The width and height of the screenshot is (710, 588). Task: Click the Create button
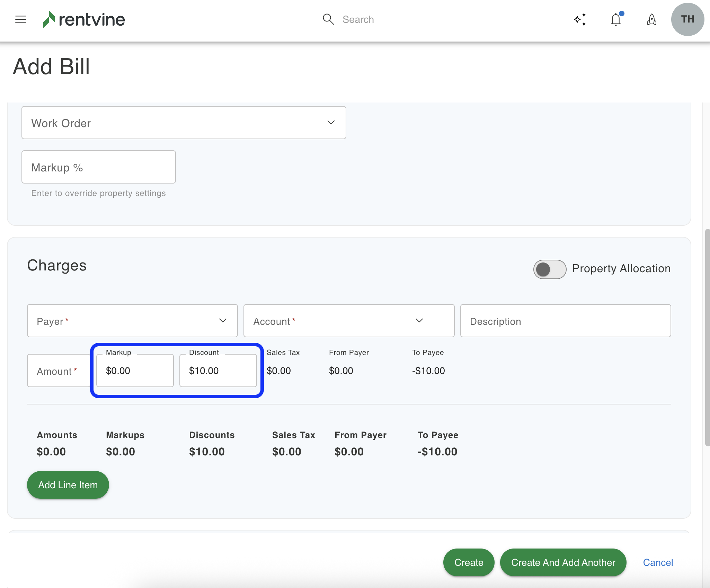(x=469, y=562)
